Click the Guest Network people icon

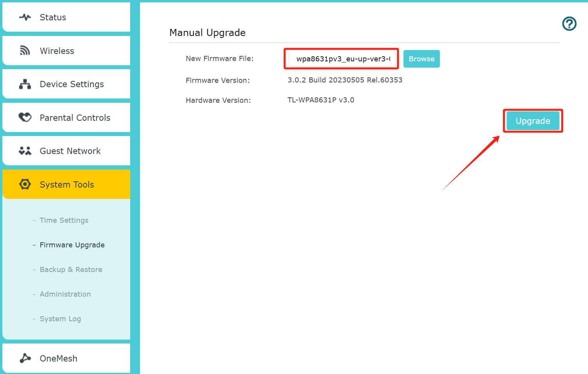pos(25,151)
